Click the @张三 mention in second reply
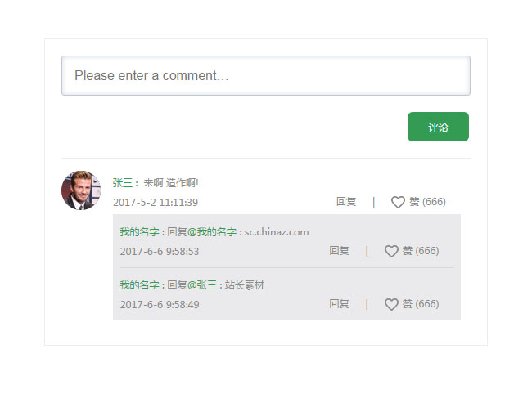 coord(202,285)
